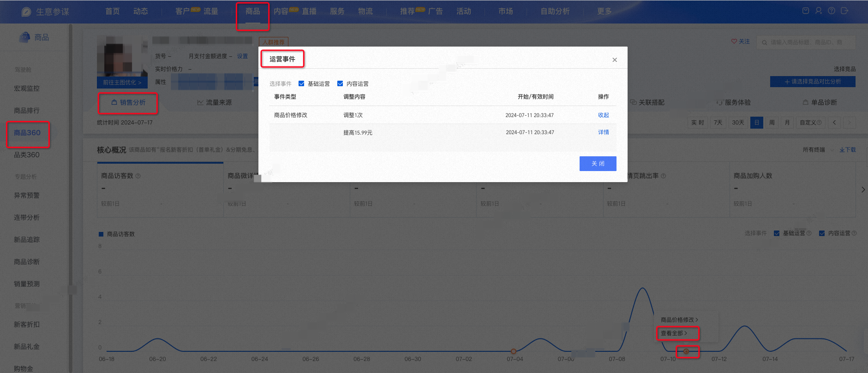Click the event marker at 07-04 on chart

tap(514, 351)
